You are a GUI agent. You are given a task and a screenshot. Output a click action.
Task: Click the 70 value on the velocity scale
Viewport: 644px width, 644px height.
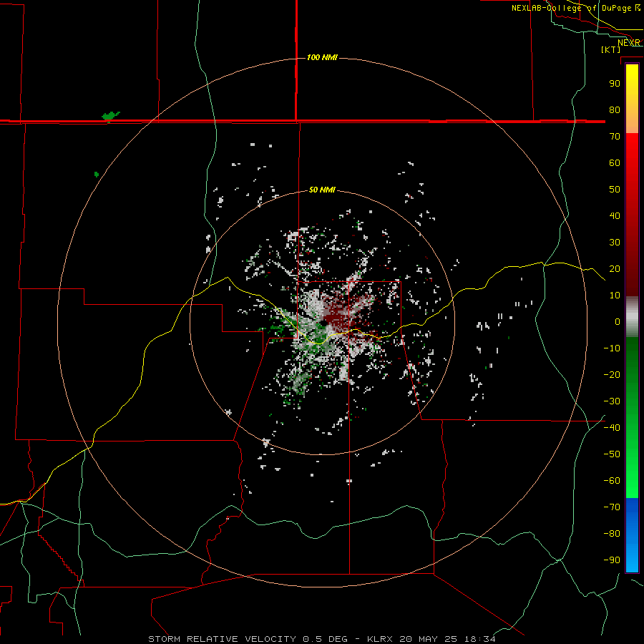click(615, 137)
